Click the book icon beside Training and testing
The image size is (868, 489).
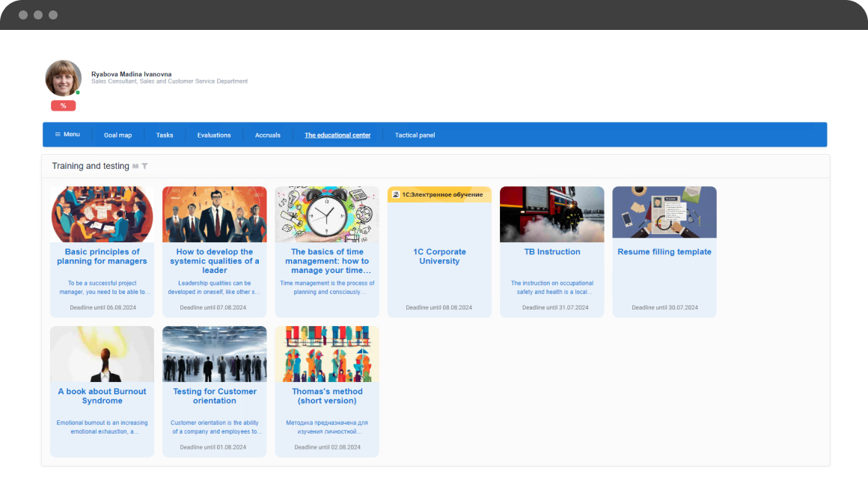point(135,166)
